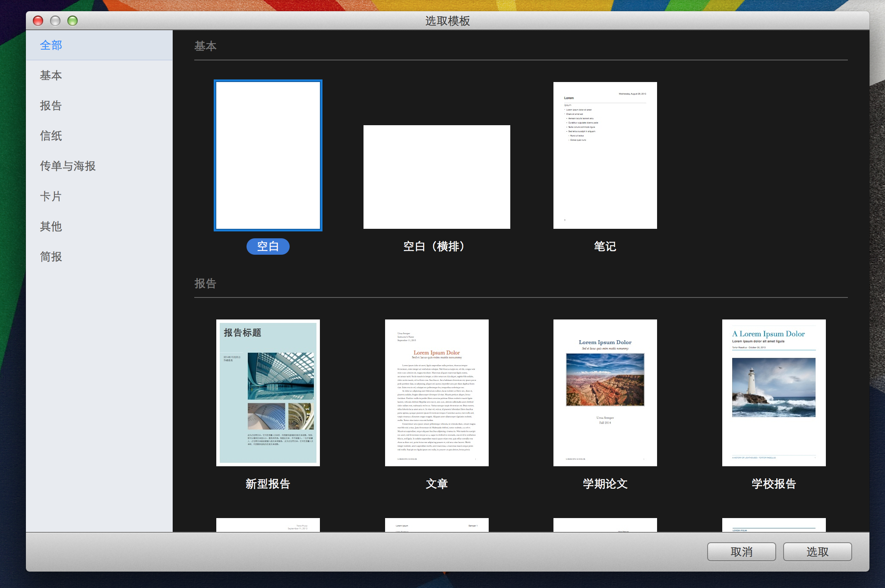
Task: Select the 全部 category in sidebar
Action: click(99, 45)
